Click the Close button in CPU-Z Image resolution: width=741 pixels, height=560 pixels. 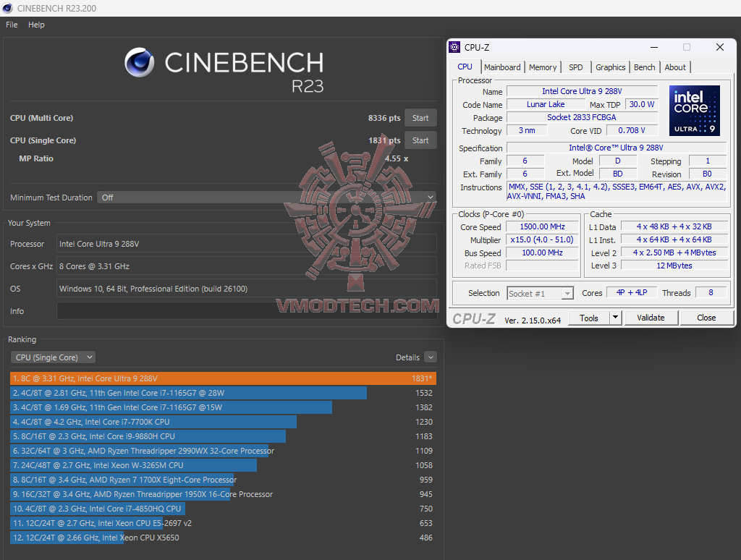[x=706, y=318]
